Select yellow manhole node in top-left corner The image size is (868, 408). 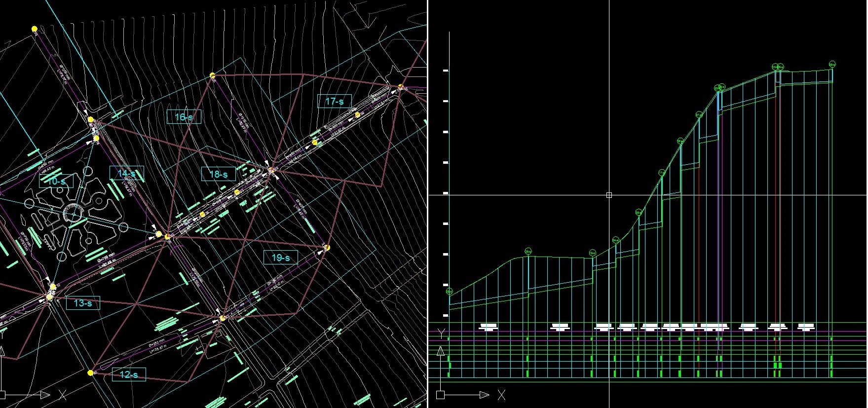35,29
